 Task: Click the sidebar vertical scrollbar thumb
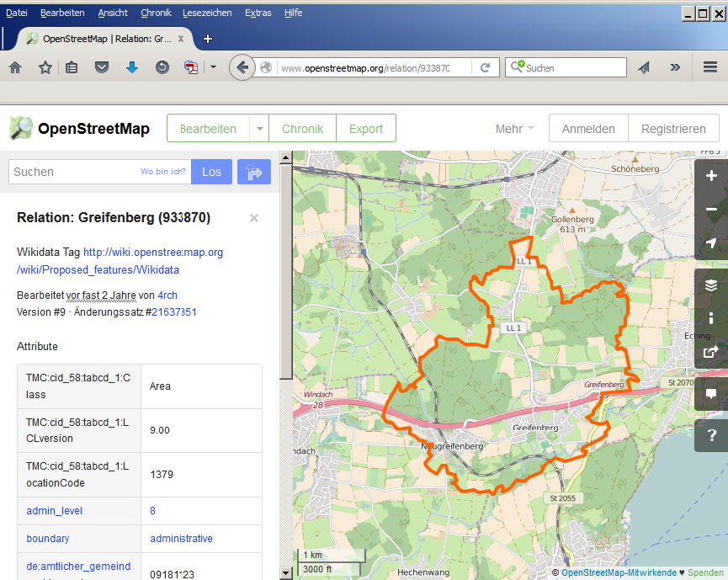coord(285,272)
